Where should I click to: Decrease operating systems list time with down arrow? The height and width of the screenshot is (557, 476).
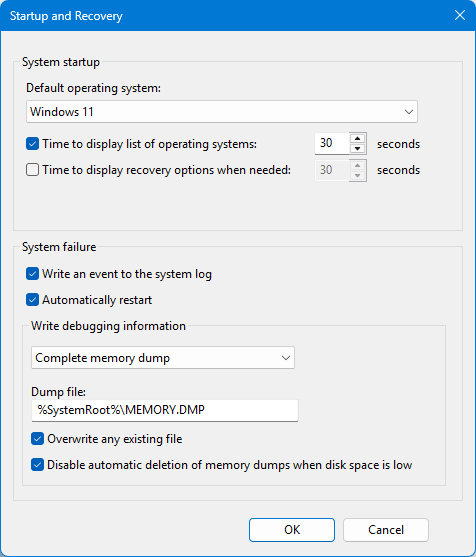[x=358, y=148]
